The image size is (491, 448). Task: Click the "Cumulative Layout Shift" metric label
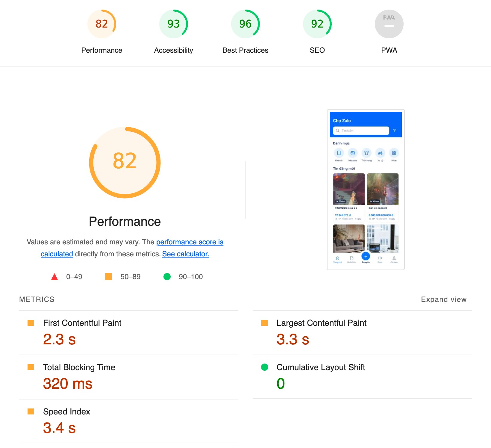tap(321, 367)
